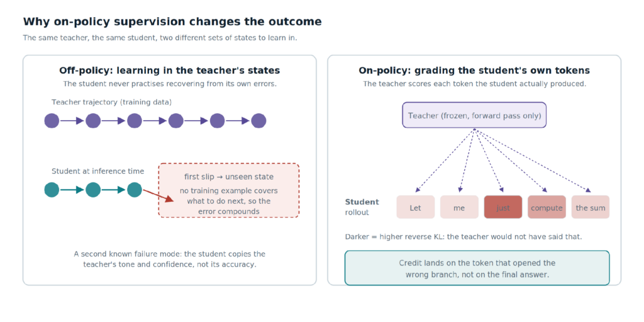
Task: Click the first purple teacher trajectory circle
Action: click(x=52, y=121)
